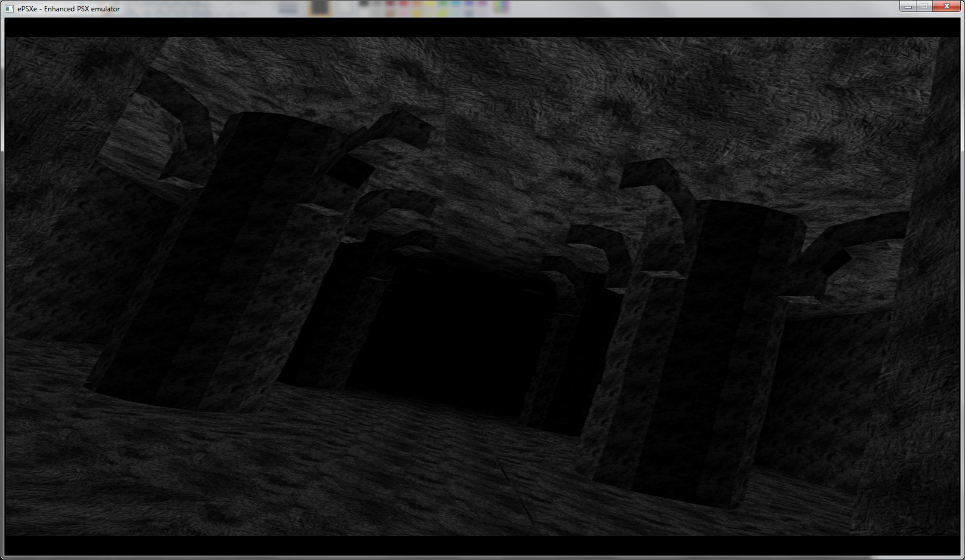The width and height of the screenshot is (965, 560).
Task: Click the ePSXe window icon in title bar
Action: tap(9, 9)
